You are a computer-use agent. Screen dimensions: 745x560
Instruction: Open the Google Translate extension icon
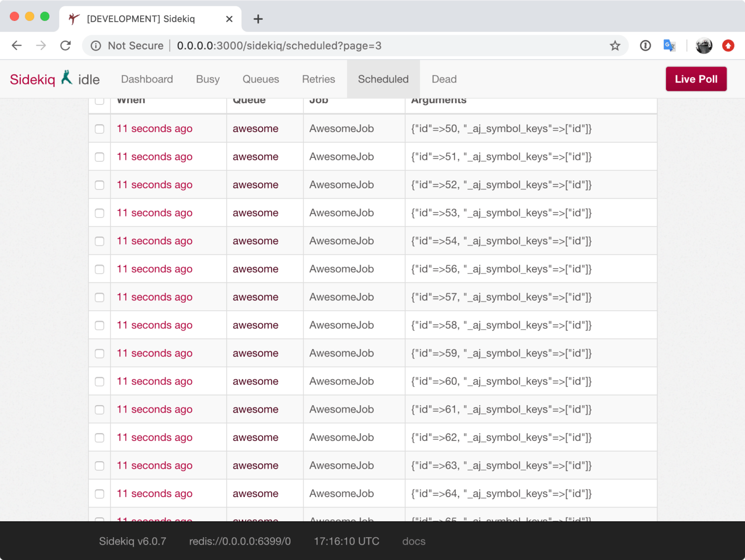click(669, 46)
